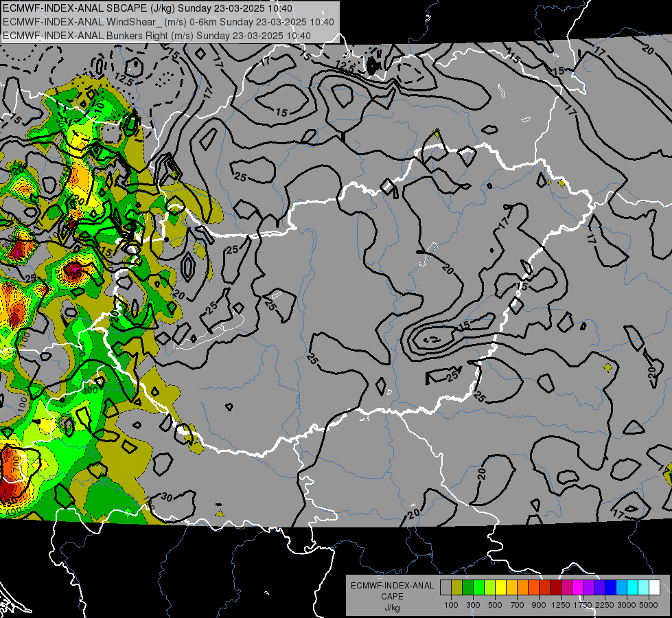Click the SBCAPE title line

coord(148,8)
